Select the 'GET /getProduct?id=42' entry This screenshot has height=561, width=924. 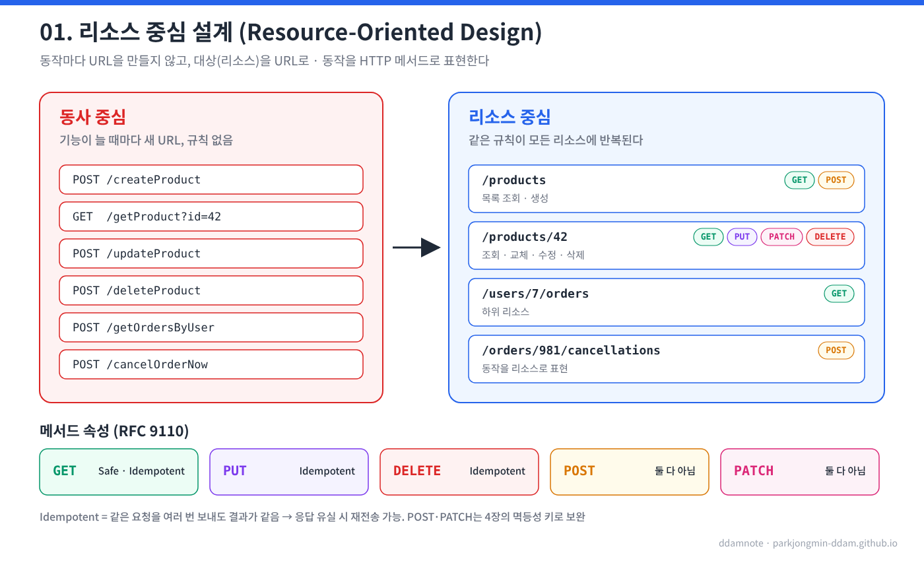(x=211, y=216)
